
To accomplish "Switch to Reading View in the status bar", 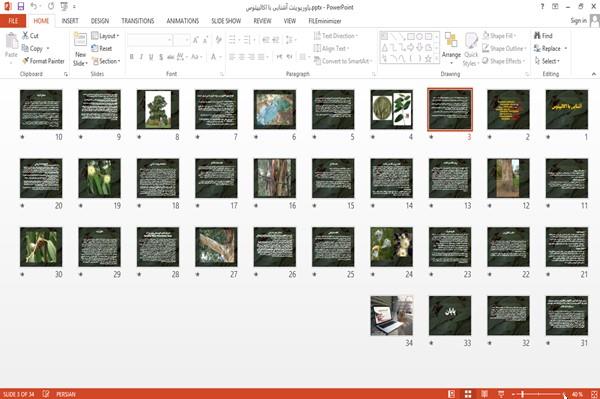I will 484,394.
